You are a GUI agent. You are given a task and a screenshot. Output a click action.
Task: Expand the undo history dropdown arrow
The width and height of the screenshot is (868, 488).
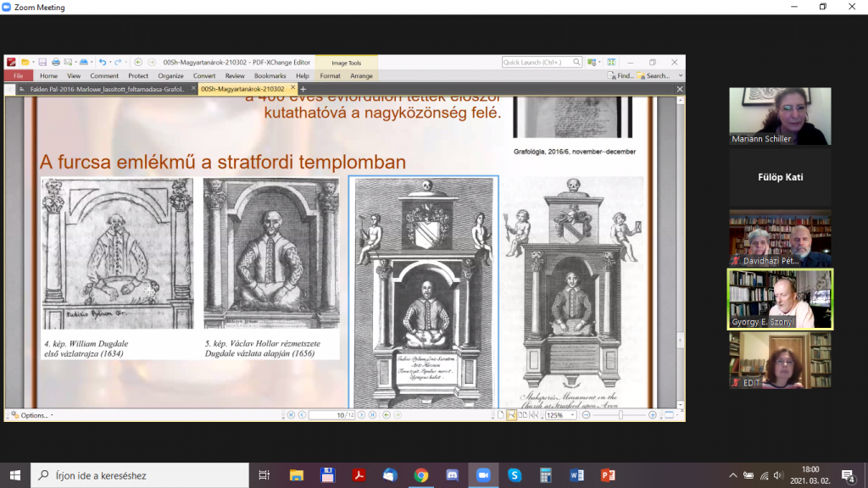click(x=110, y=63)
